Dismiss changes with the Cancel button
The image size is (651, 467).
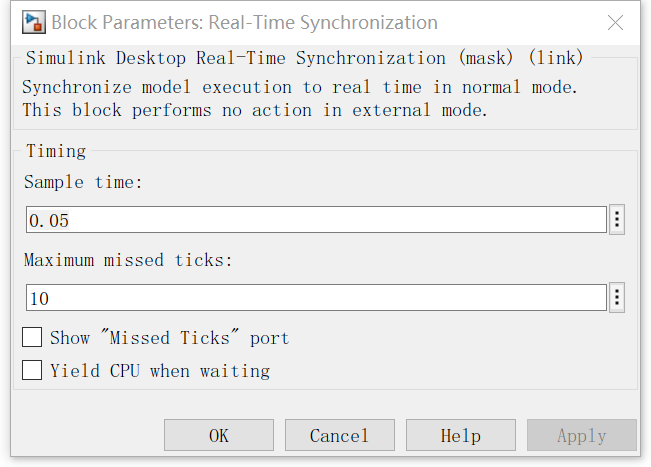coord(340,435)
